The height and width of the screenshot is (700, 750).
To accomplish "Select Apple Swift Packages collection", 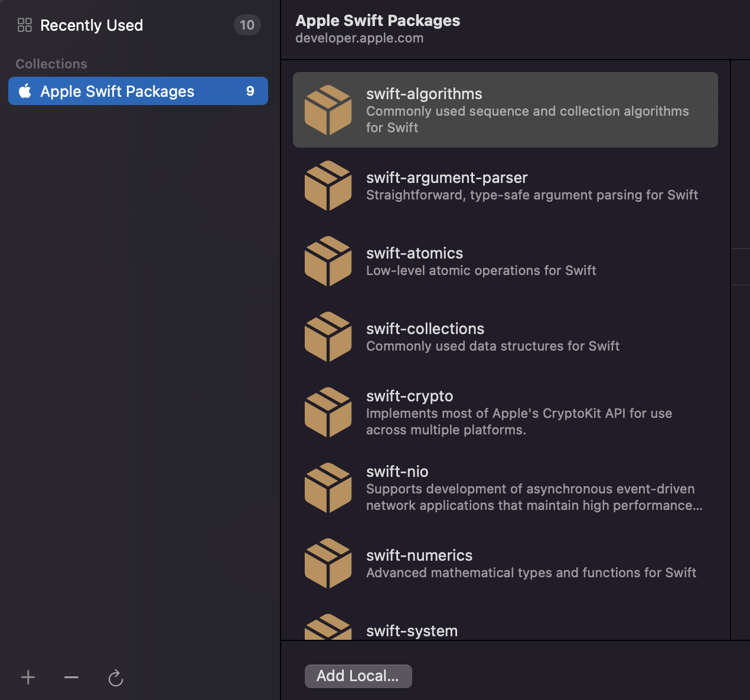I will [x=138, y=91].
